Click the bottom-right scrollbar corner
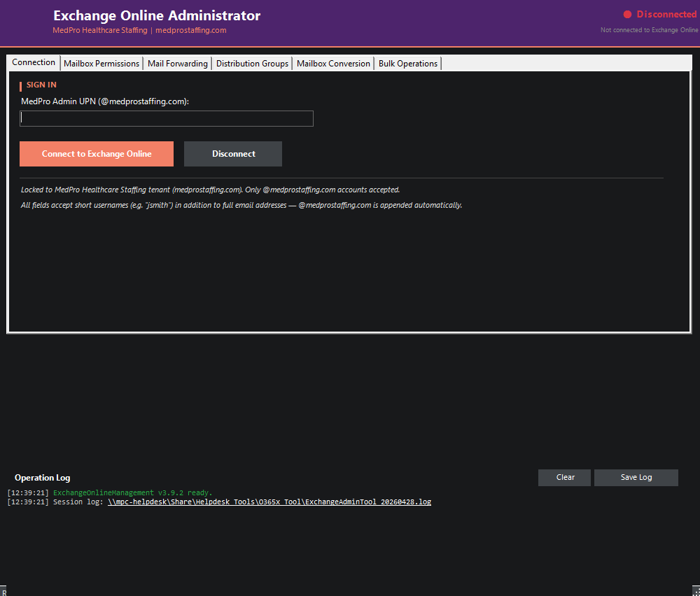 coord(696,592)
